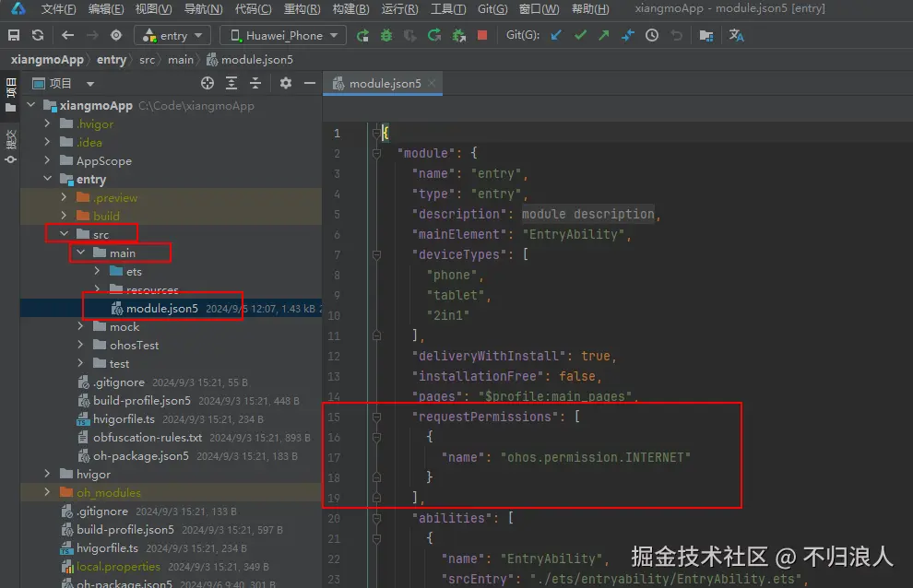This screenshot has height=588, width=913.
Task: Fold the module block on line 2
Action: coord(376,153)
